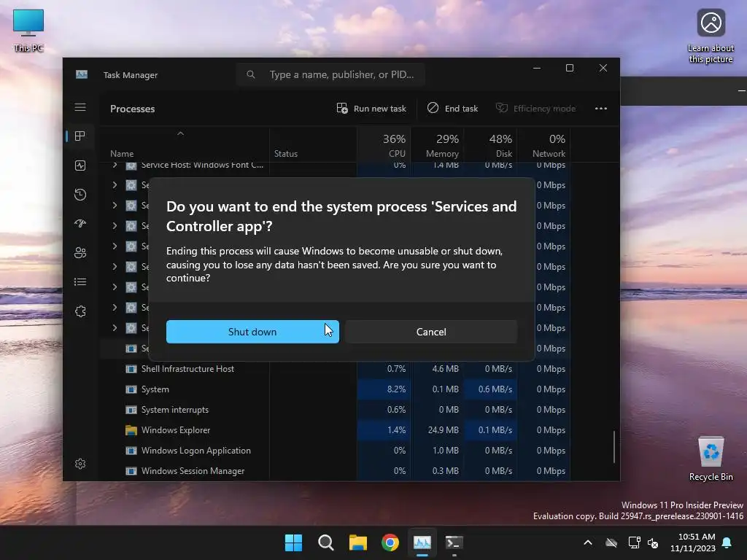Click the muted volume tray icon
Image resolution: width=747 pixels, height=560 pixels.
click(x=653, y=542)
